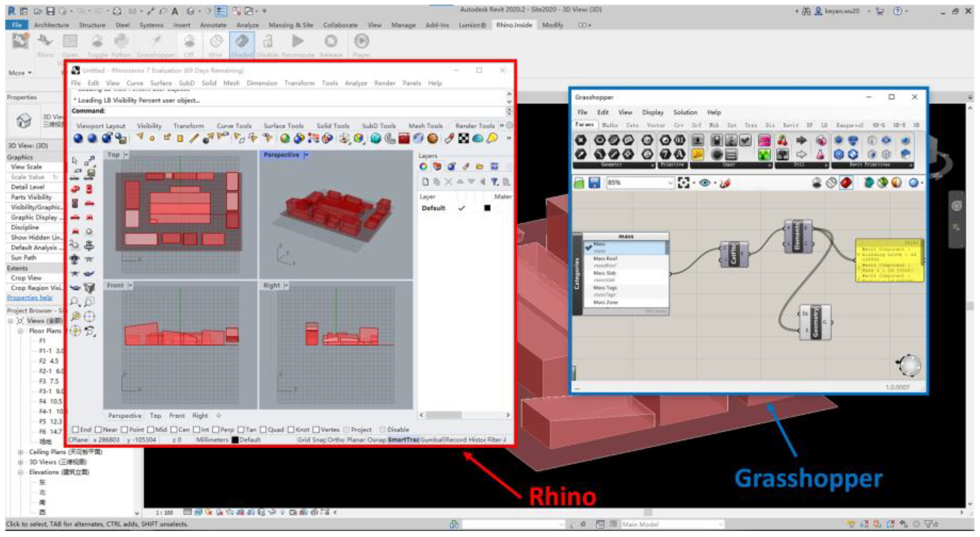The width and height of the screenshot is (980, 537).
Task: Open the 85% zoom dropdown in Grasshopper
Action: pos(670,183)
